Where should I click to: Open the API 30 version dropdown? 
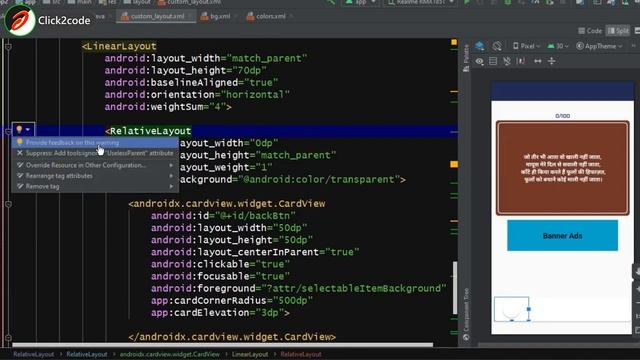pyautogui.click(x=558, y=46)
